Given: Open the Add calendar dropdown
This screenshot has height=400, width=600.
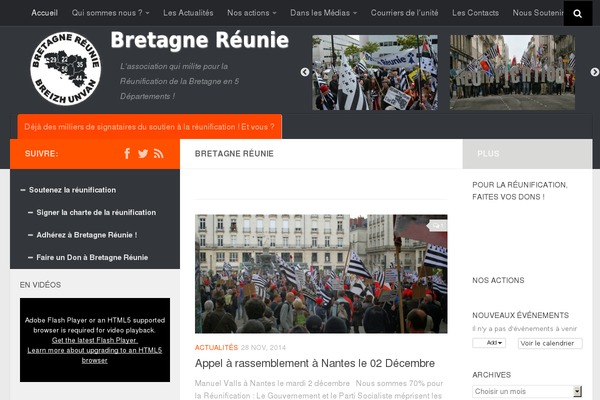Looking at the screenshot, I should (489, 343).
